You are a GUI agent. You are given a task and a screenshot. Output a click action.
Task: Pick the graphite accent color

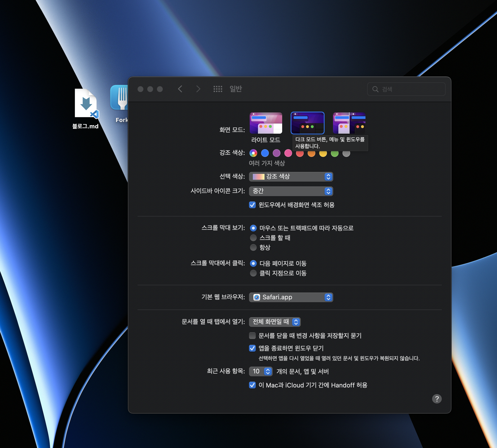coord(346,154)
